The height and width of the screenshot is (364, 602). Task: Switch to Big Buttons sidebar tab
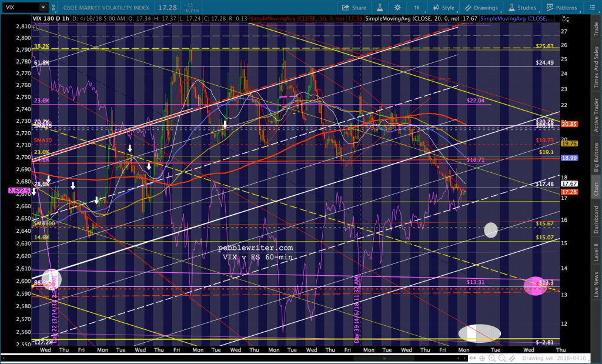(596, 157)
